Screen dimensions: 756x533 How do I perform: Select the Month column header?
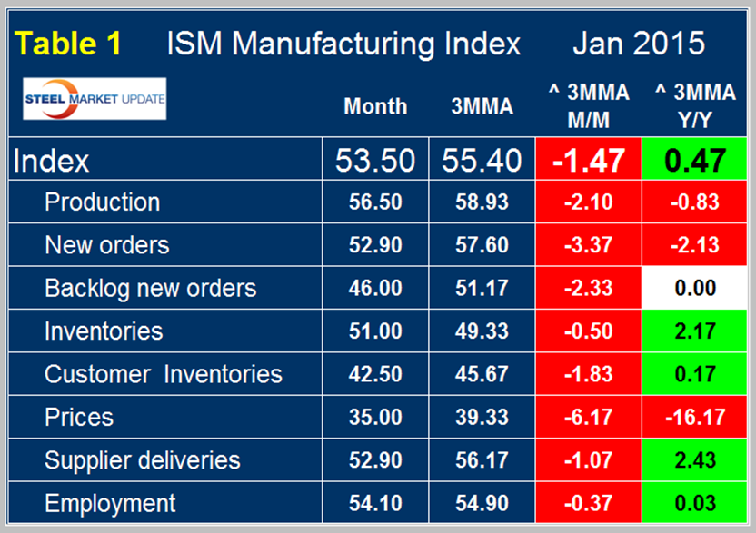click(x=375, y=106)
